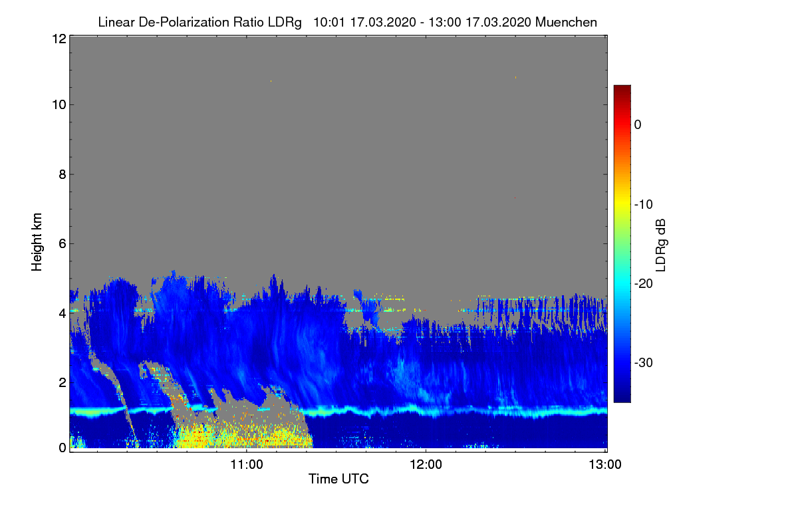Click the dark blue bottom of the colorbar
This screenshot has height=532, width=798.
(622, 396)
